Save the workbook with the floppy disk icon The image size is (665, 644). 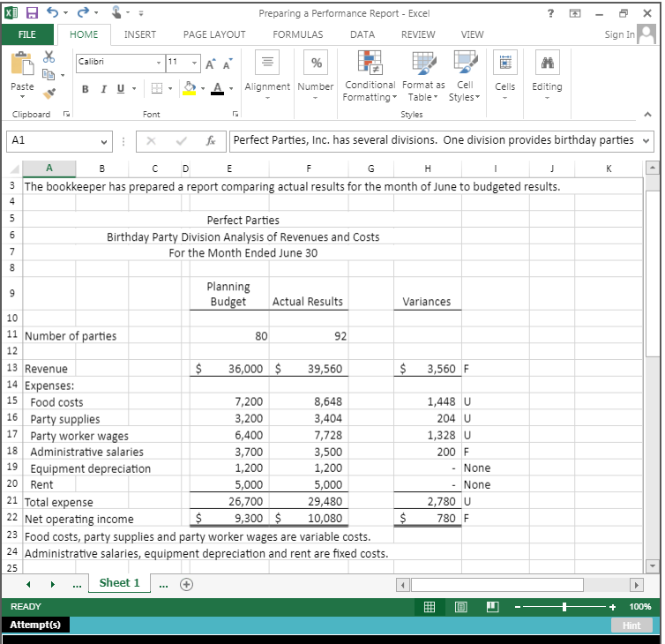click(32, 13)
